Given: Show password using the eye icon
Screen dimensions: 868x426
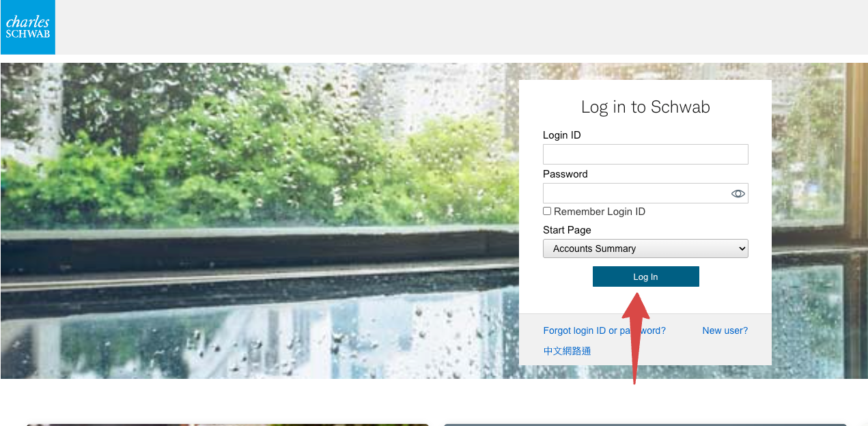Looking at the screenshot, I should pos(738,194).
